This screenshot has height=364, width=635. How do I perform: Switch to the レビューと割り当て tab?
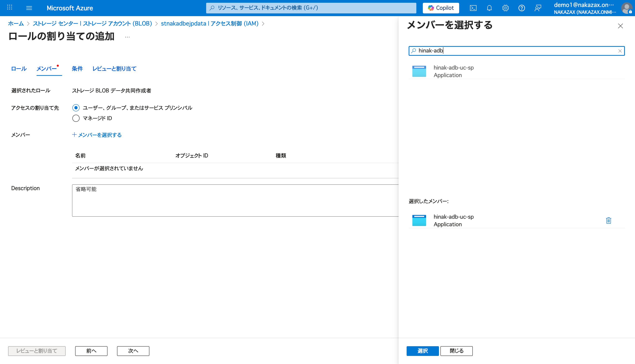pos(114,69)
